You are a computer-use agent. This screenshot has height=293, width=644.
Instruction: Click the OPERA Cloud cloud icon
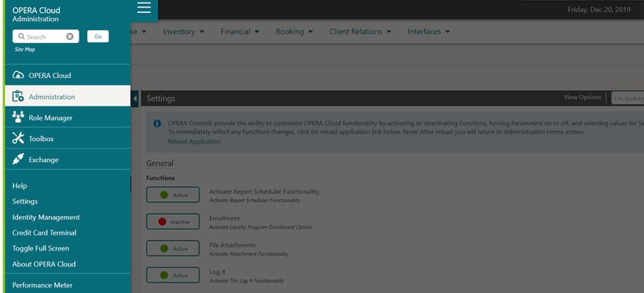coord(18,75)
